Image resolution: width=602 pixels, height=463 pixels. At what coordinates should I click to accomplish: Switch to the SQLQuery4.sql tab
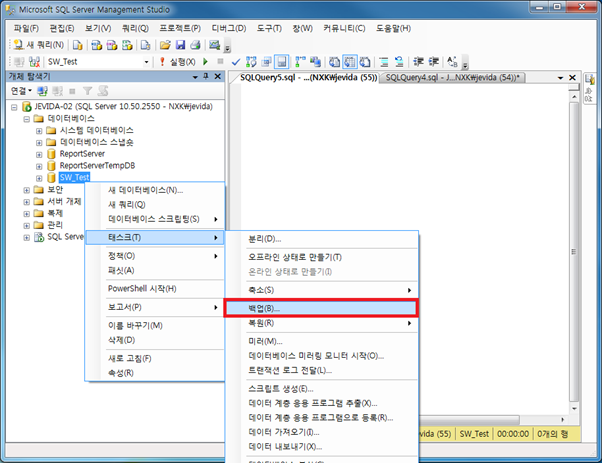click(452, 77)
